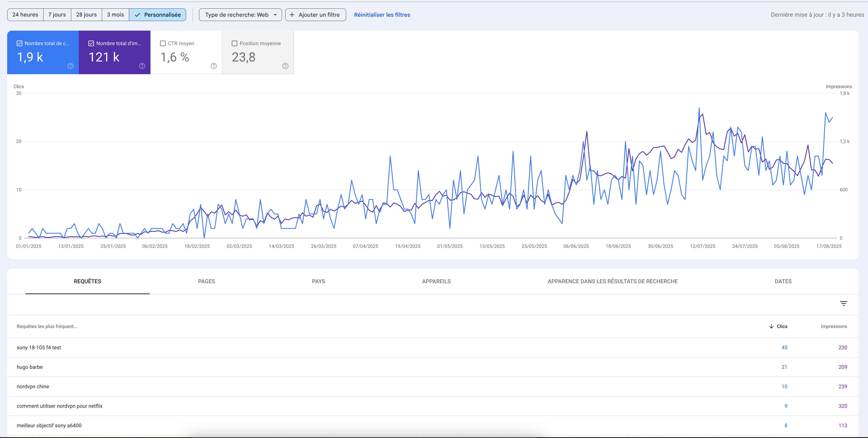
Task: Click help icon on Position moyenne card
Action: pos(285,66)
